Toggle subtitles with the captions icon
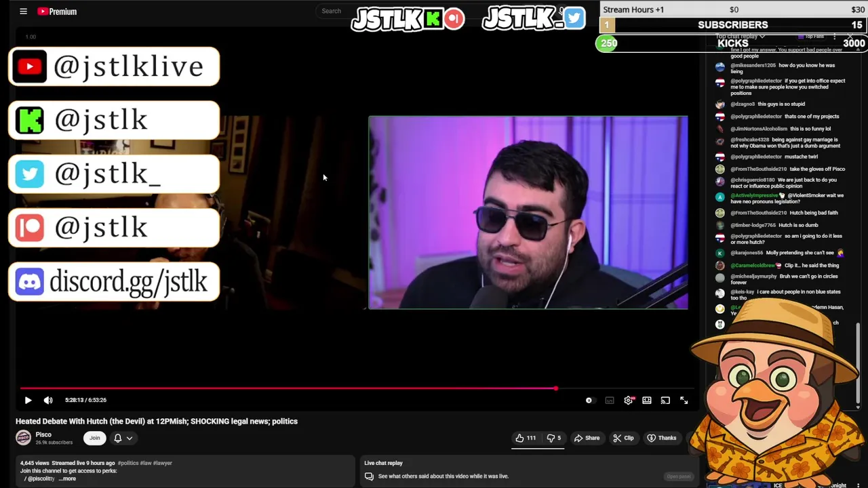 coord(610,401)
